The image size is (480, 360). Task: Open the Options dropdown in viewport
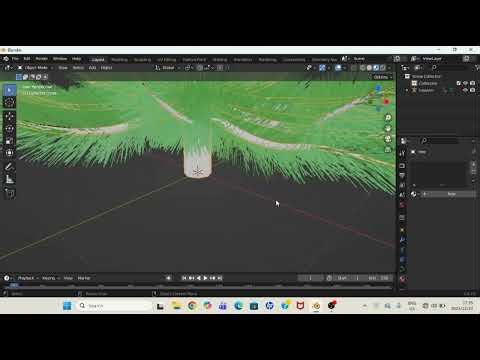[x=382, y=77]
